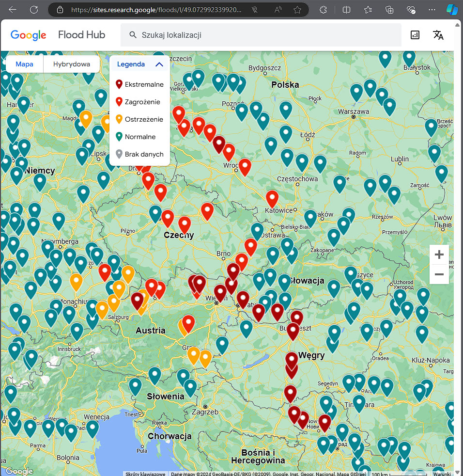Select the red marker just east of Wrocław
The image size is (463, 476).
coord(245,166)
